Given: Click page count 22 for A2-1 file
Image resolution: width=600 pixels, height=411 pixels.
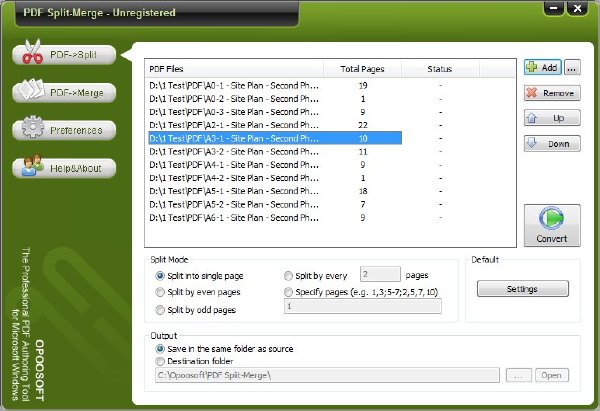Looking at the screenshot, I should point(363,125).
